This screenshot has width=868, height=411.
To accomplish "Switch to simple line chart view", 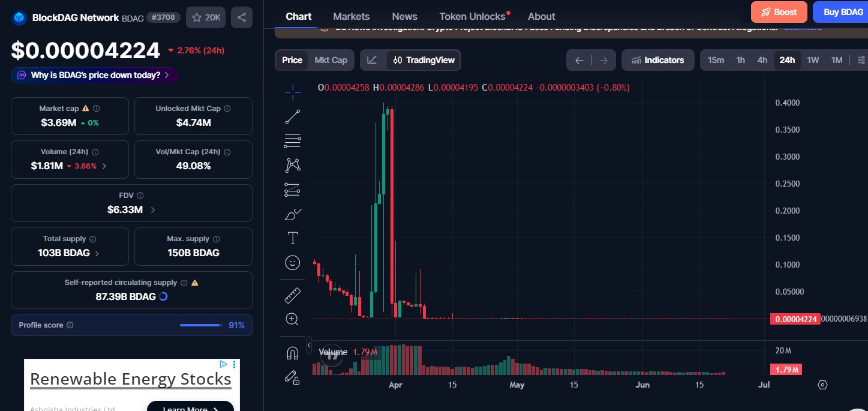I will pyautogui.click(x=373, y=60).
